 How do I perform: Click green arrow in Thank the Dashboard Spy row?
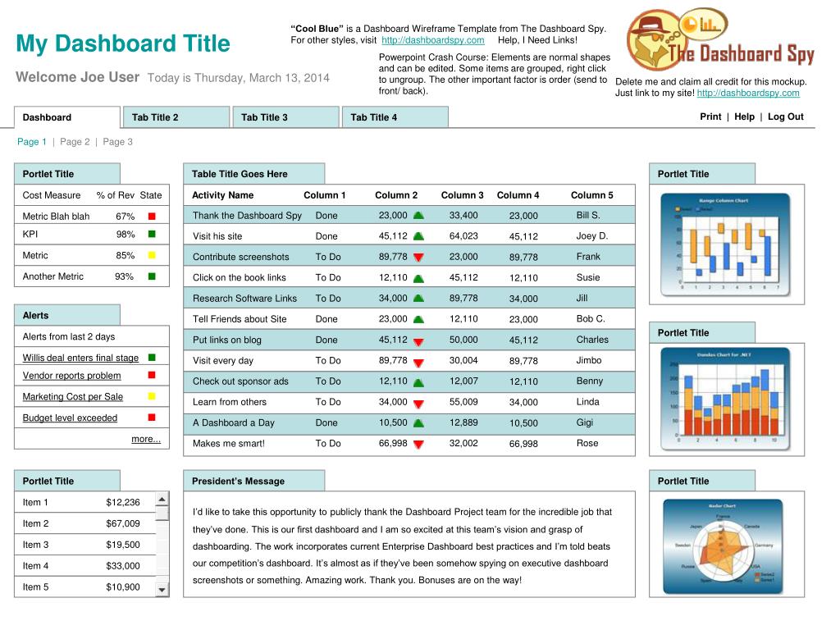[x=419, y=216]
